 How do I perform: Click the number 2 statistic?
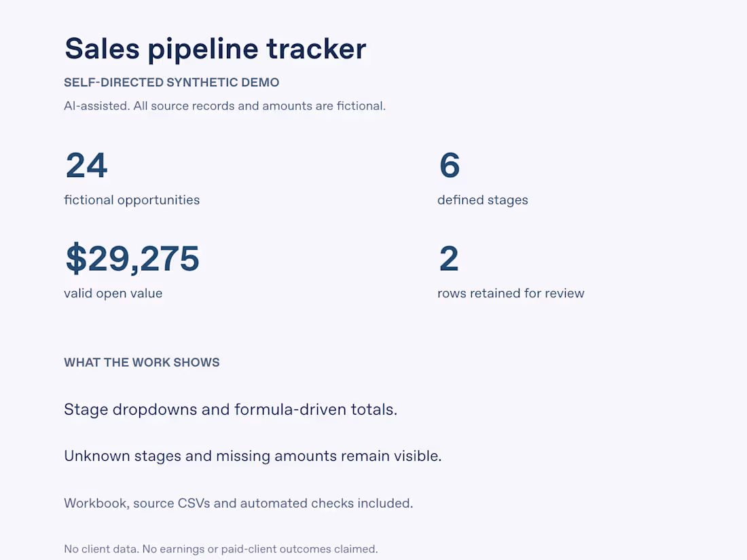click(x=449, y=259)
